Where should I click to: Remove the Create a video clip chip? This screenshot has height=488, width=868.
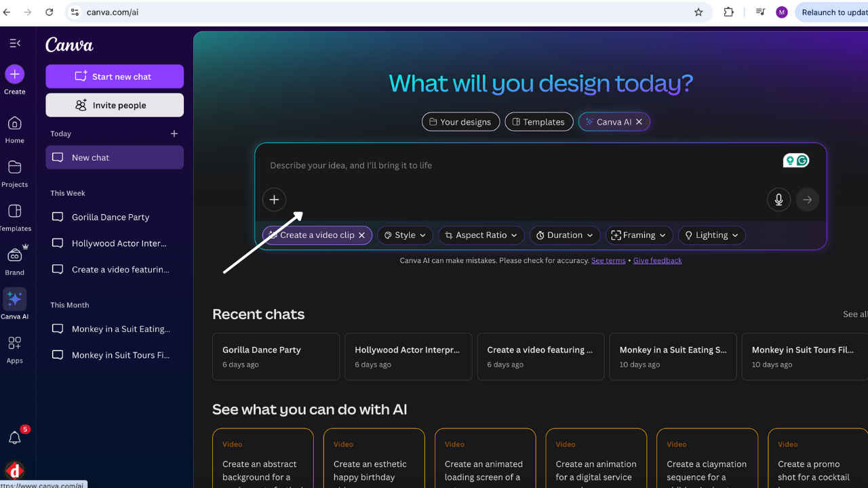(x=362, y=235)
